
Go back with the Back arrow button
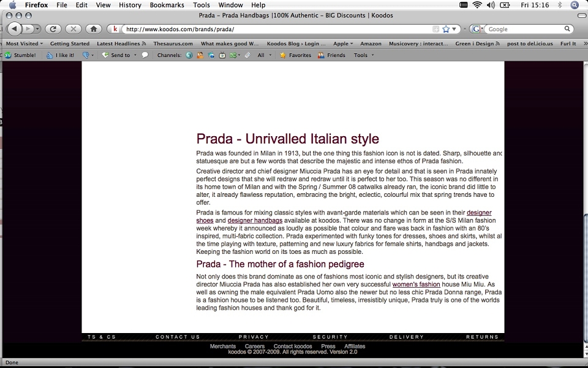[14, 29]
